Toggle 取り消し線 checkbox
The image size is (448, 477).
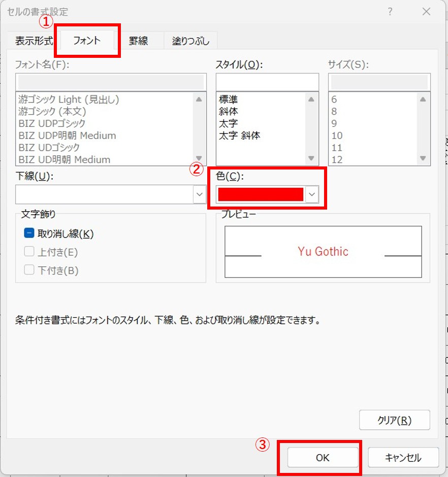click(29, 233)
